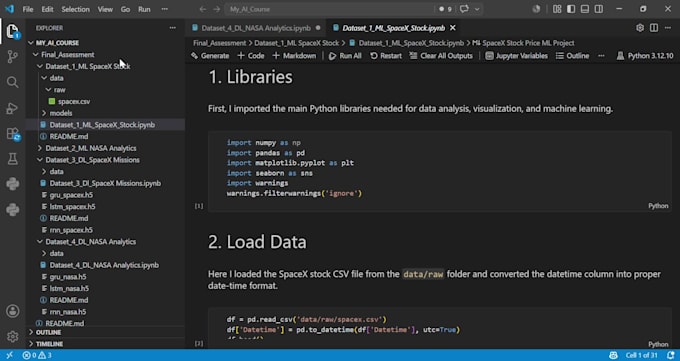
Task: Open remote window indicator in status bar
Action: tap(10, 355)
